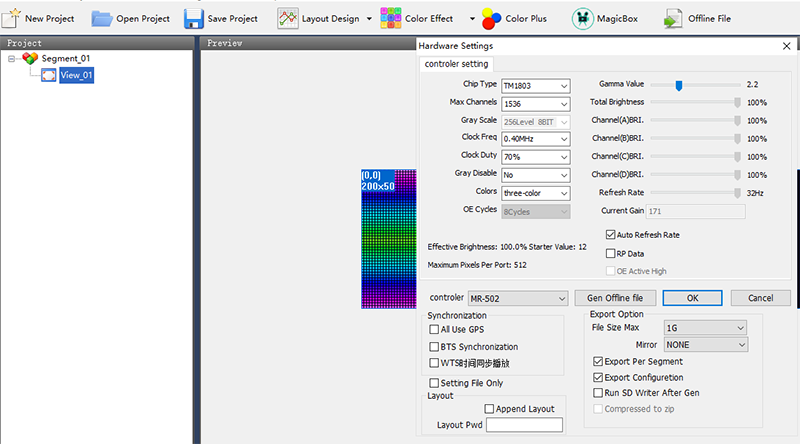Enable All Use GPS checkbox
This screenshot has height=444, width=800.
coord(434,330)
